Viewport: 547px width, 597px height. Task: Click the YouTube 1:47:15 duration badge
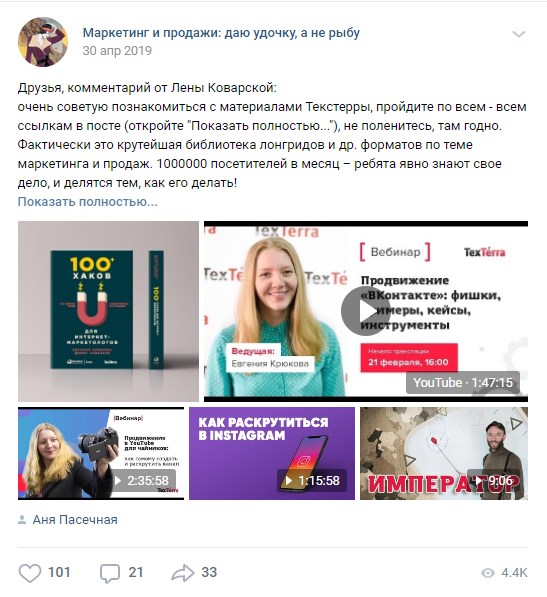pos(463,382)
